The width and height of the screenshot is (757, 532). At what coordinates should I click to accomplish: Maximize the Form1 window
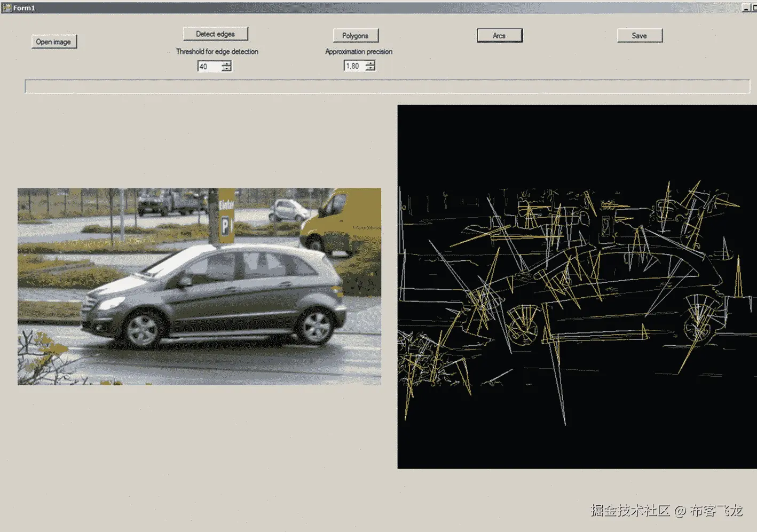(754, 7)
